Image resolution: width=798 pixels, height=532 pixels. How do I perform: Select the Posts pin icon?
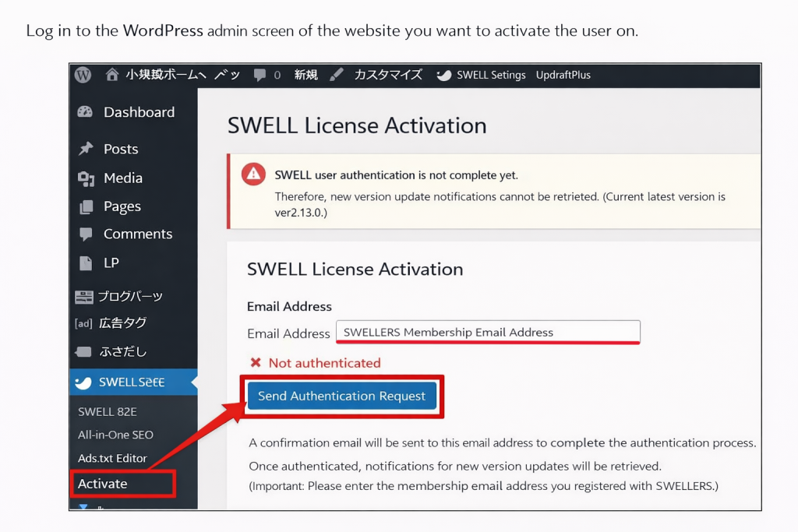(86, 149)
